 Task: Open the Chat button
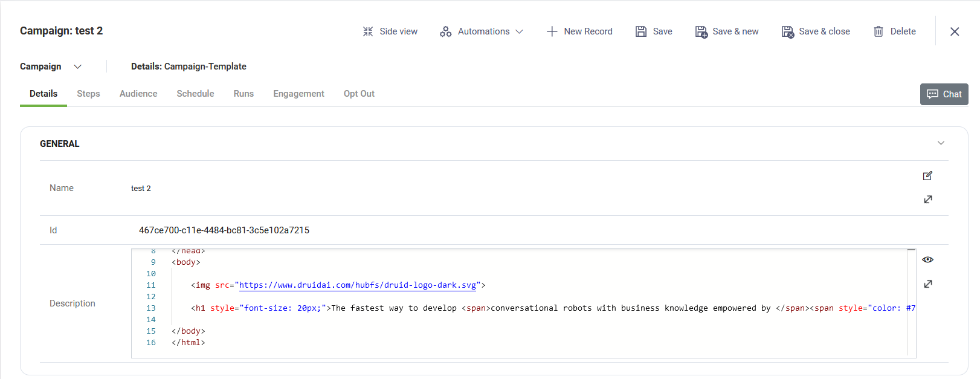point(944,94)
